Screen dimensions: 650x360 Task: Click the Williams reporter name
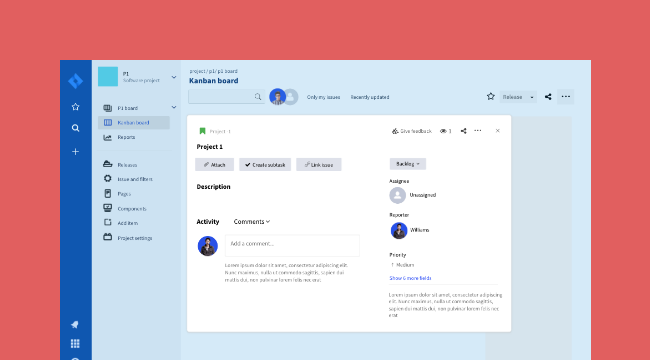click(420, 230)
